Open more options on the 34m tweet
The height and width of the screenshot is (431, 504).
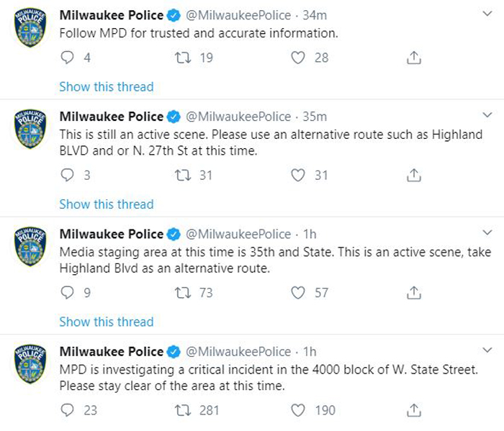pos(487,14)
